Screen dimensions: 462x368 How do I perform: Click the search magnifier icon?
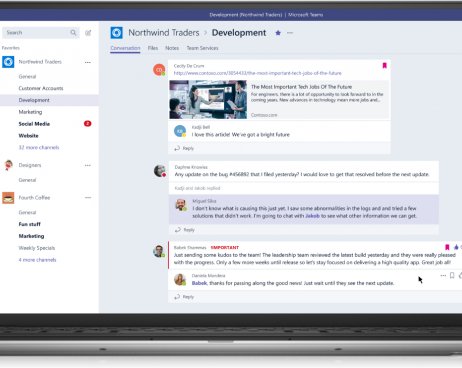(73, 32)
